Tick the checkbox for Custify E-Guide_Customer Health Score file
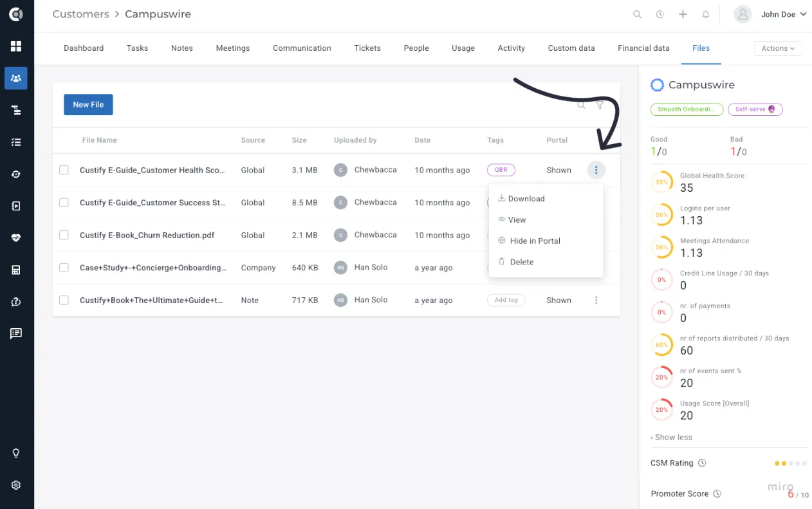 (x=64, y=170)
